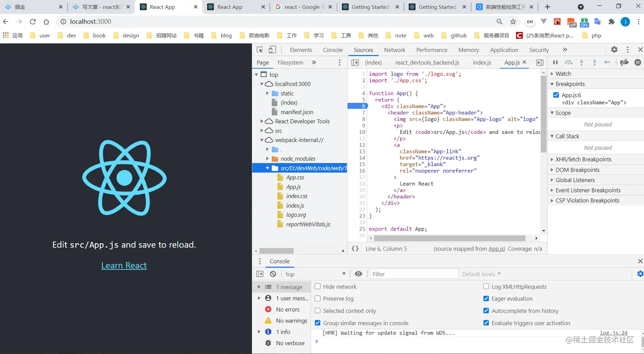Open the console context selector dropdown showing top
This screenshot has width=644, height=354.
click(x=316, y=274)
